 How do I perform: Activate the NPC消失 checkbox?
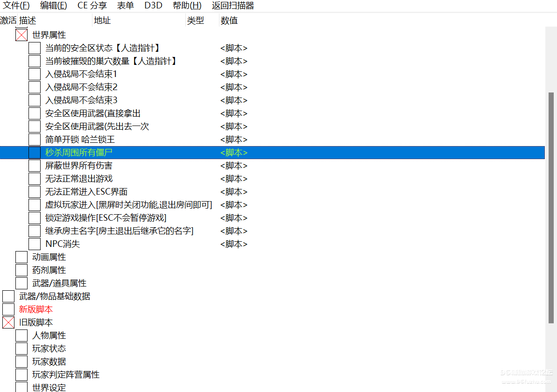click(x=35, y=244)
